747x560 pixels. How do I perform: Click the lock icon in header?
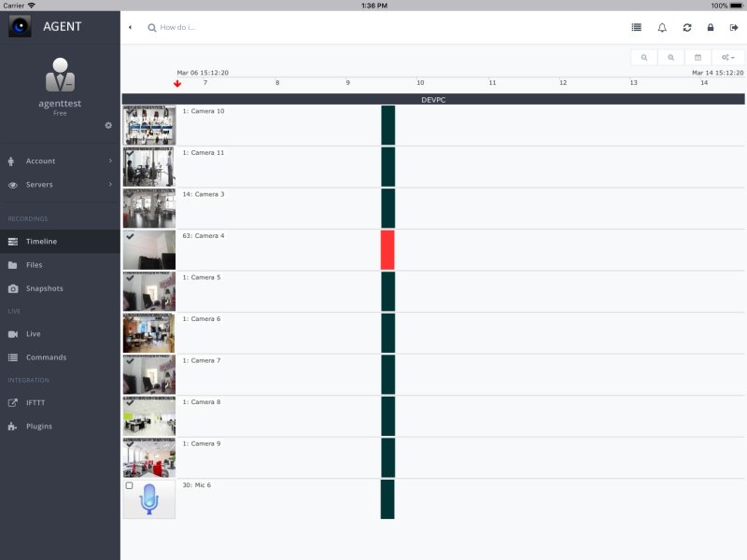point(711,28)
